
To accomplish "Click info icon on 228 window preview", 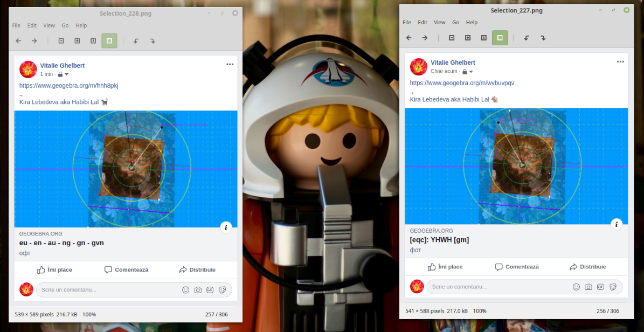I will click(x=226, y=227).
